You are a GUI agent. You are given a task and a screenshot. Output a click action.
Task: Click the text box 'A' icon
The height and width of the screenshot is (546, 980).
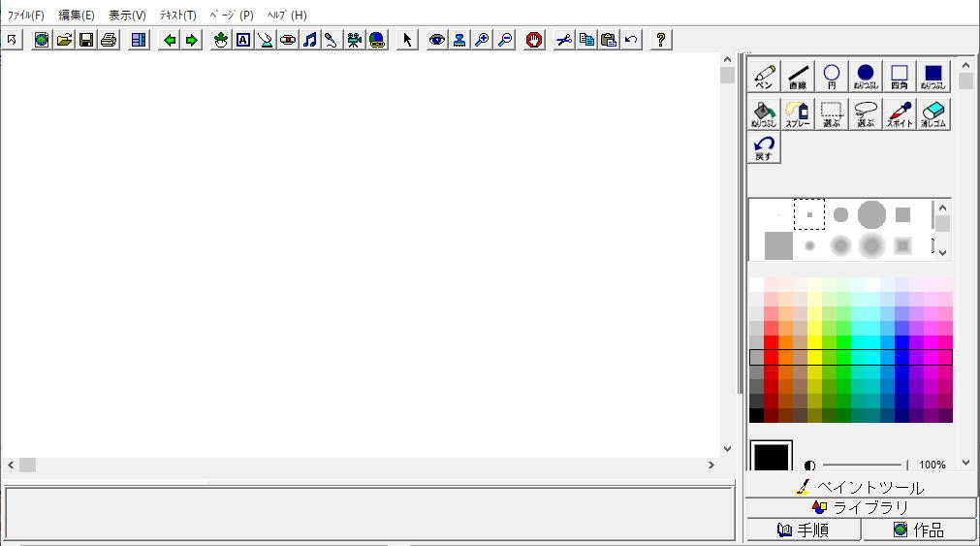pyautogui.click(x=243, y=40)
